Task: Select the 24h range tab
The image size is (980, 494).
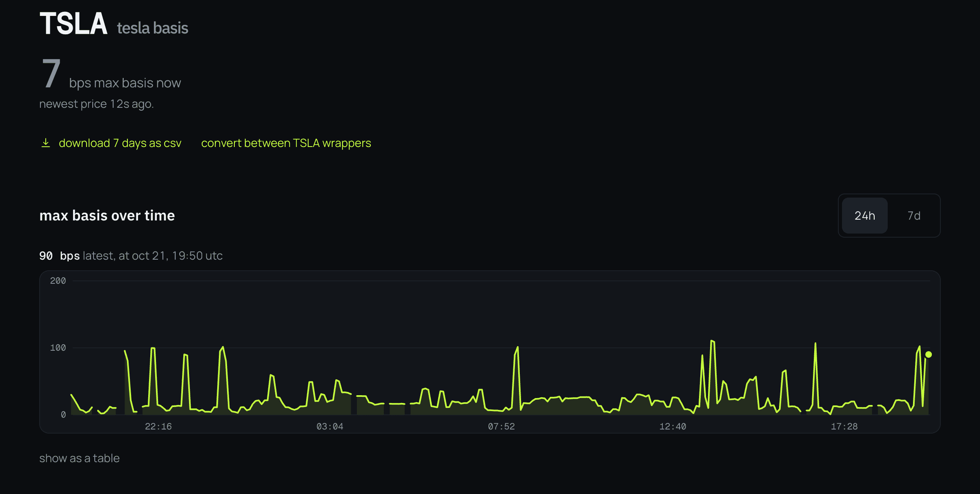Action: click(865, 216)
